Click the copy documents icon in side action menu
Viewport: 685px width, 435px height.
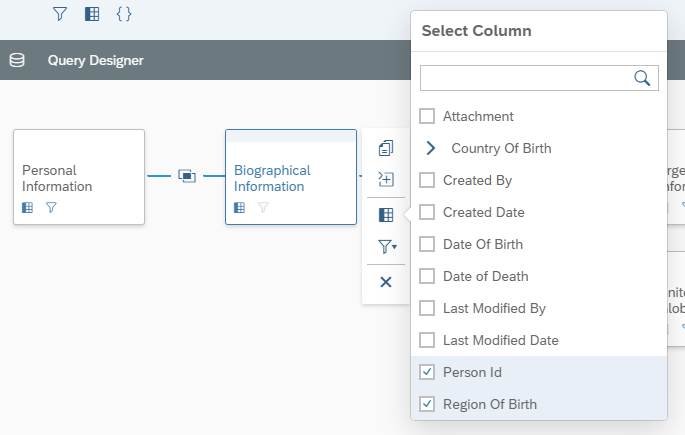coord(386,148)
